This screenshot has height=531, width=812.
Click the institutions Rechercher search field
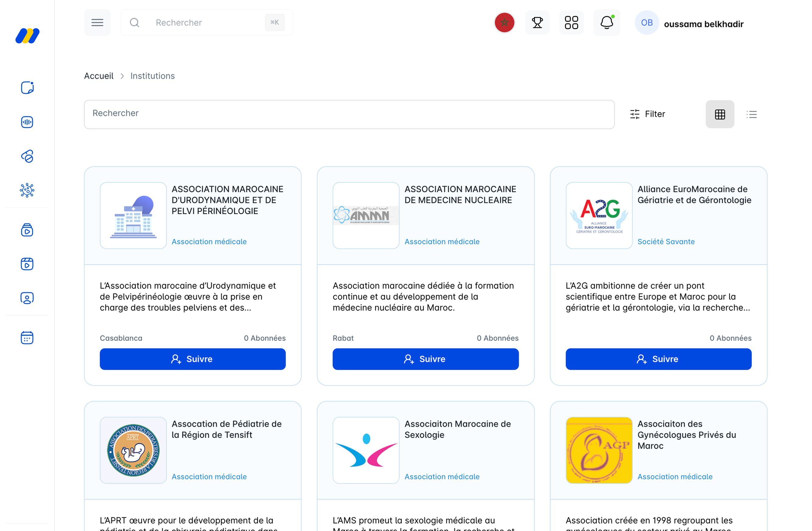[349, 114]
